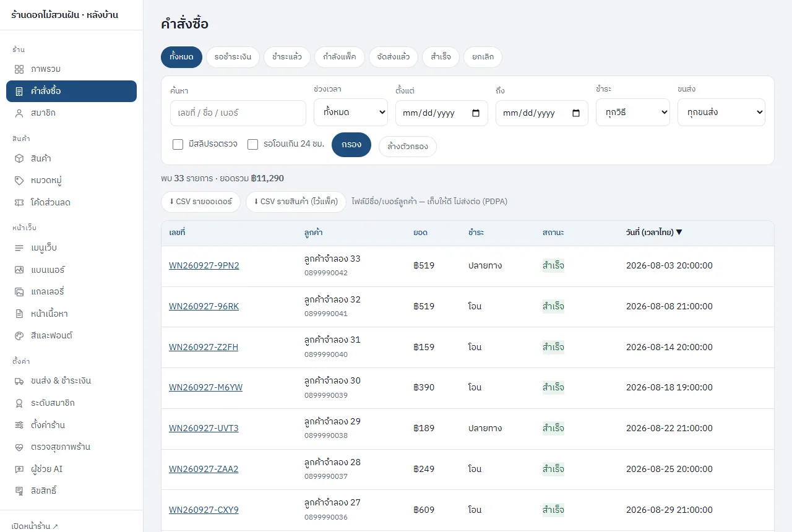
Task: Open order WN260927-9PN2
Action: [204, 266]
